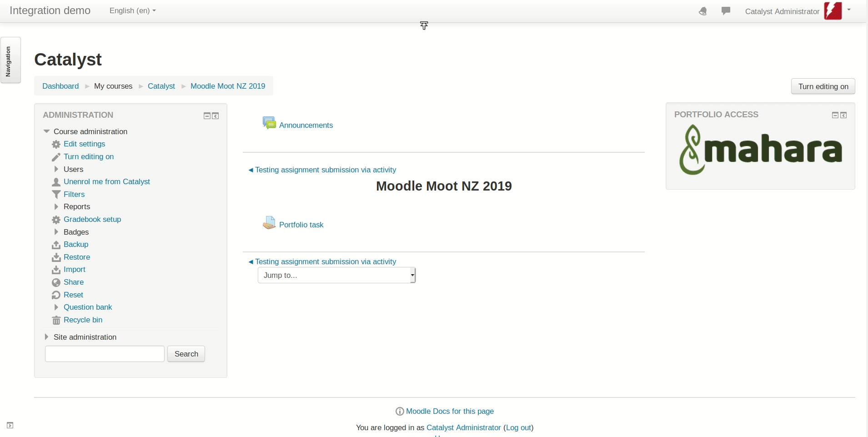Click the Turn editing on button
The image size is (868, 437).
[823, 86]
